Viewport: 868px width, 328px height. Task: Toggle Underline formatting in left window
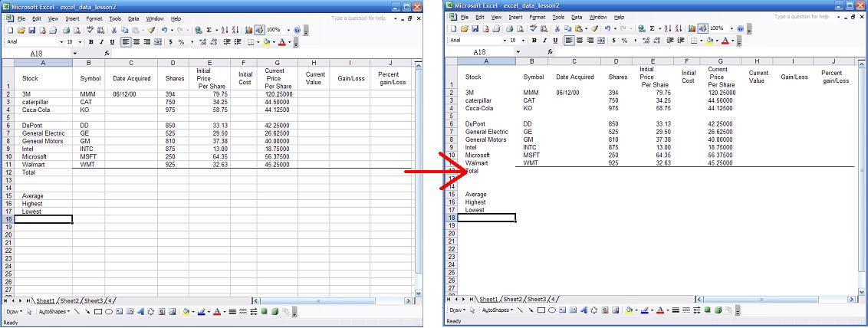[113, 41]
